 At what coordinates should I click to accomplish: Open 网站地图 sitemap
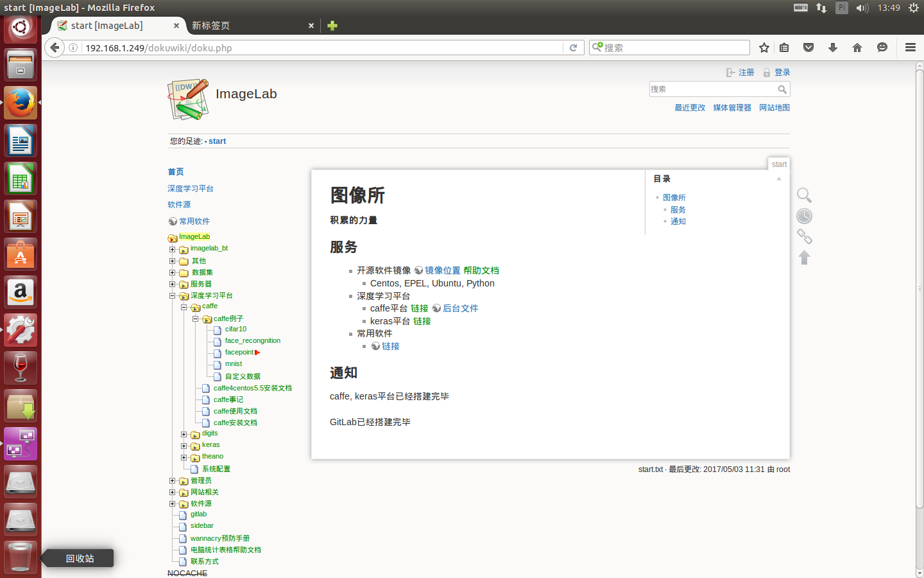[x=774, y=108]
